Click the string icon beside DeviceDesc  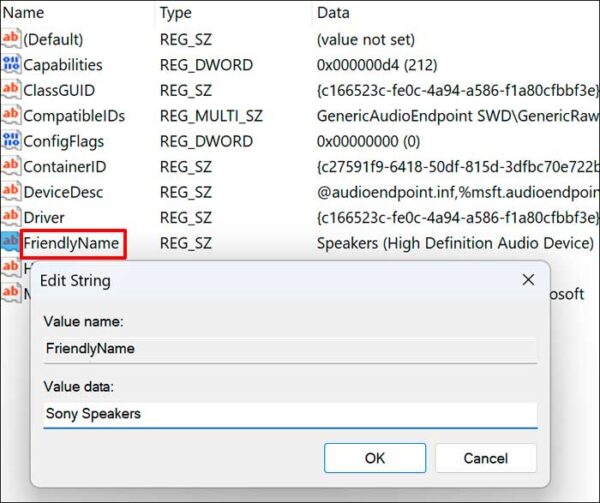(x=10, y=192)
